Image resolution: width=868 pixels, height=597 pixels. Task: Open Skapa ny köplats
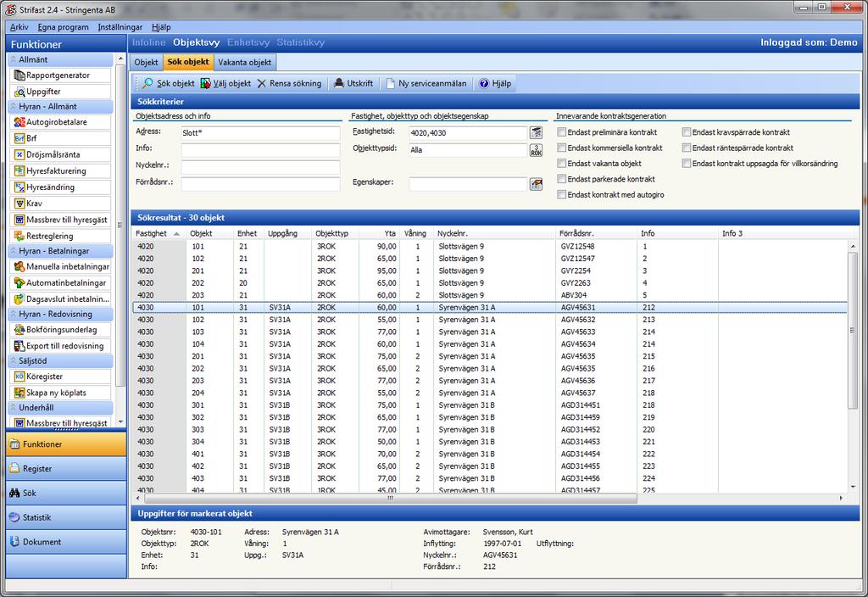(60, 393)
